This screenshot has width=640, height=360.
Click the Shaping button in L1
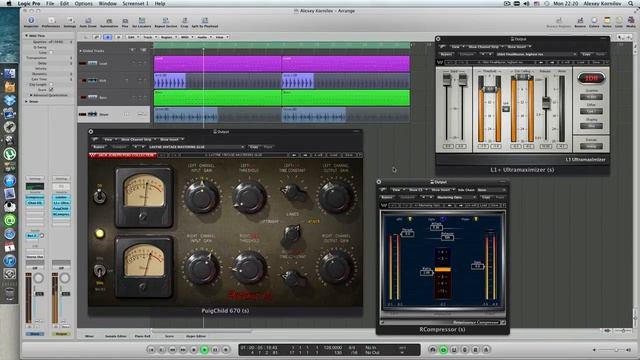(591, 126)
